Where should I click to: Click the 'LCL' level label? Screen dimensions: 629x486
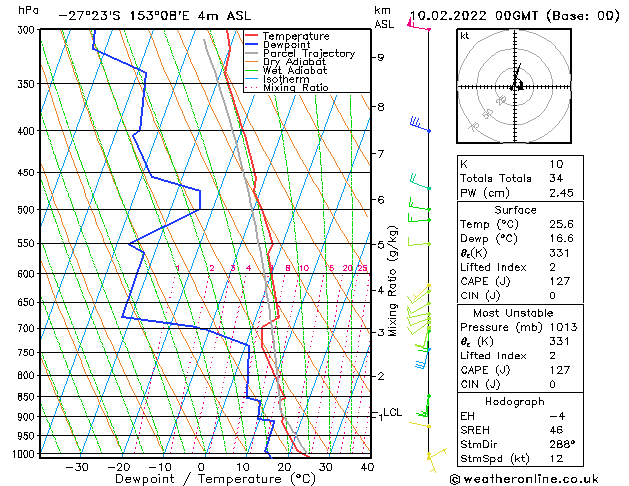click(392, 412)
